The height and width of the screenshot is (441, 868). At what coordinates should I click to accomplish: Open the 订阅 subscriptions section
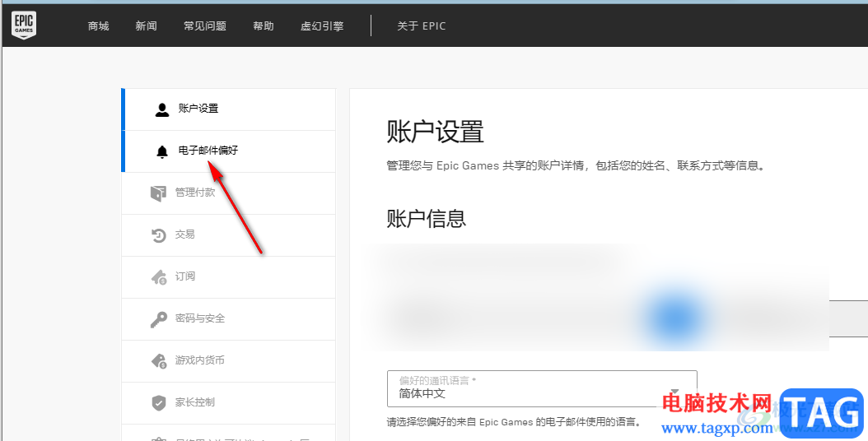tap(229, 277)
